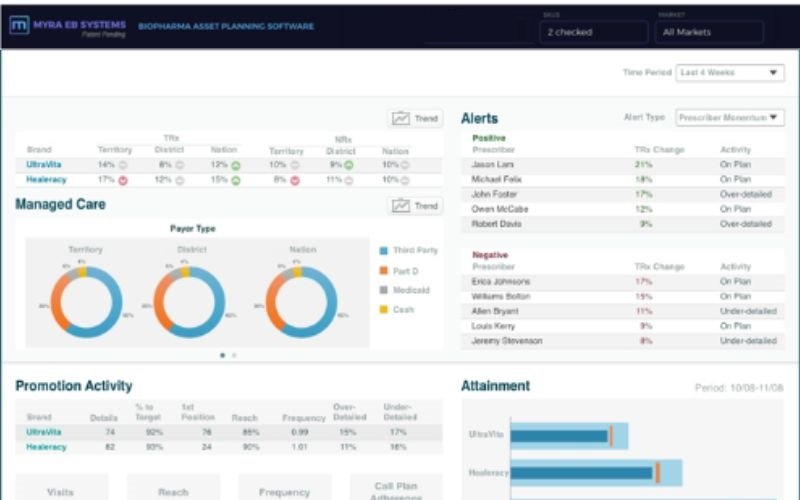Click UltraVita TRx District status indicator
This screenshot has height=500, width=800.
tap(180, 165)
